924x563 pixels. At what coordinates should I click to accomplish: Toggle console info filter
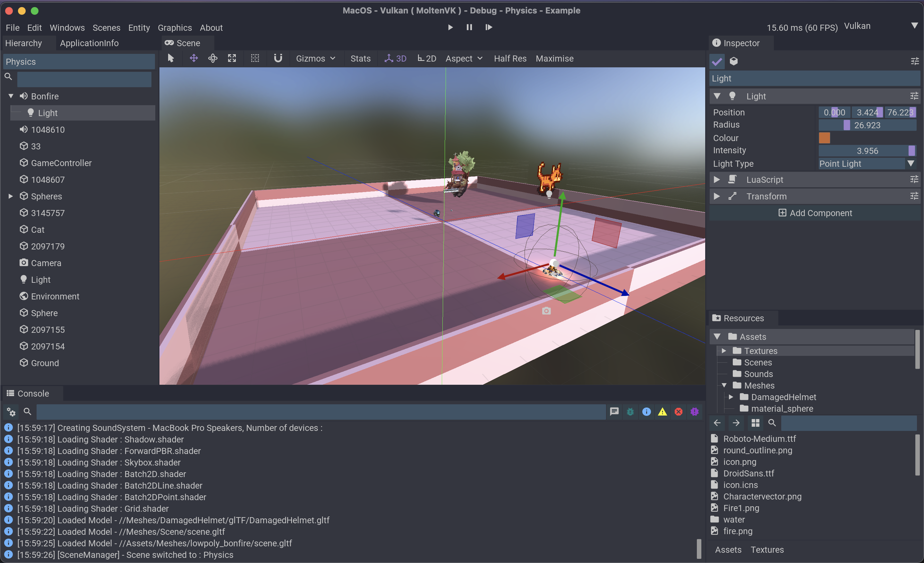(x=646, y=412)
